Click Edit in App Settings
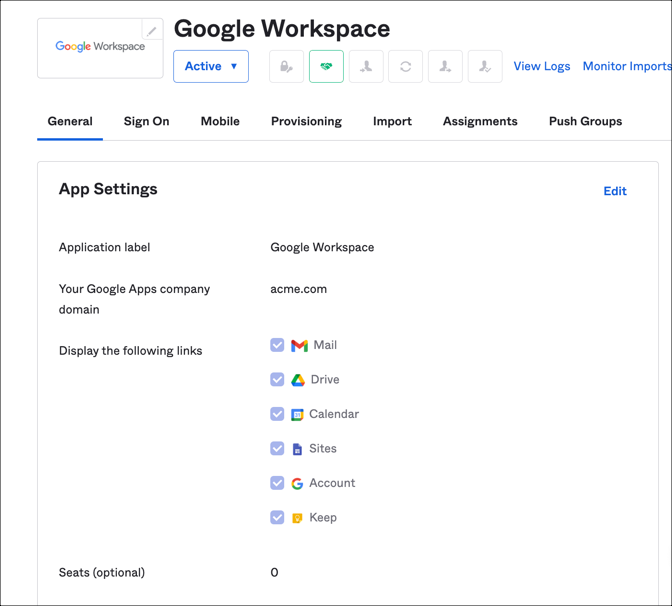The image size is (672, 606). coord(614,191)
